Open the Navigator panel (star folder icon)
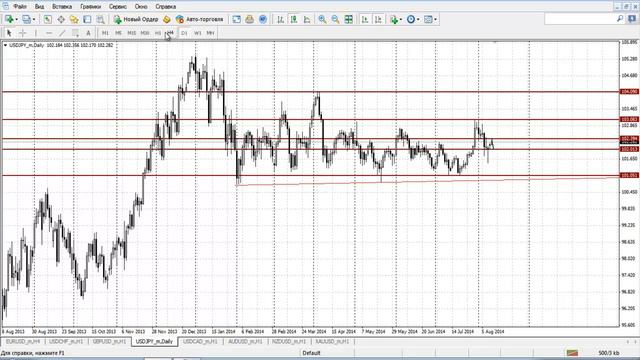Viewport: 640px width, 360px height. [74, 19]
